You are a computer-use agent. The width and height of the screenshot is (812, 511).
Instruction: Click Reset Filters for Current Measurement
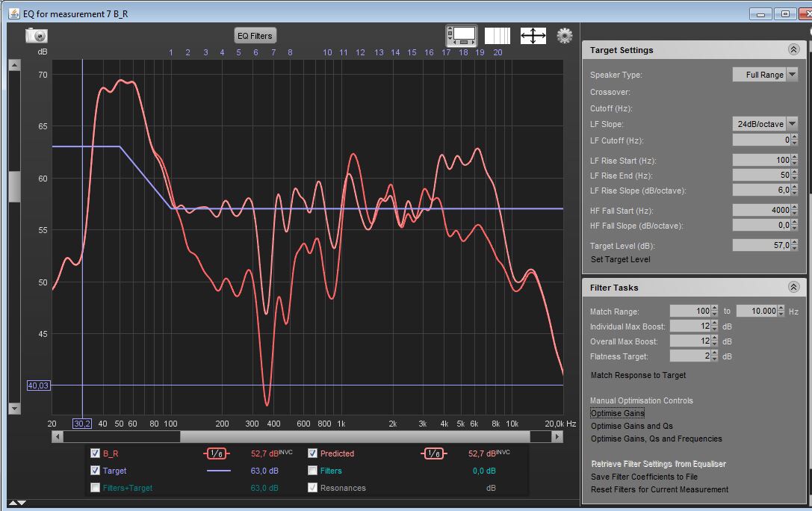point(659,489)
